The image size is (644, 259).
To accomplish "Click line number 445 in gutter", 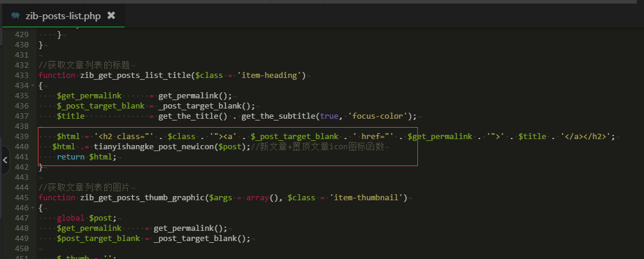I will (x=22, y=197).
